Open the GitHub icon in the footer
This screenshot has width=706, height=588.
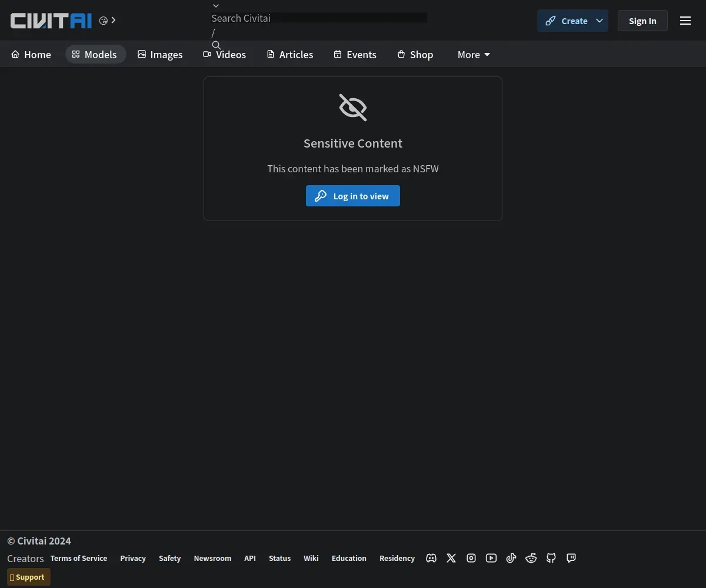click(551, 558)
